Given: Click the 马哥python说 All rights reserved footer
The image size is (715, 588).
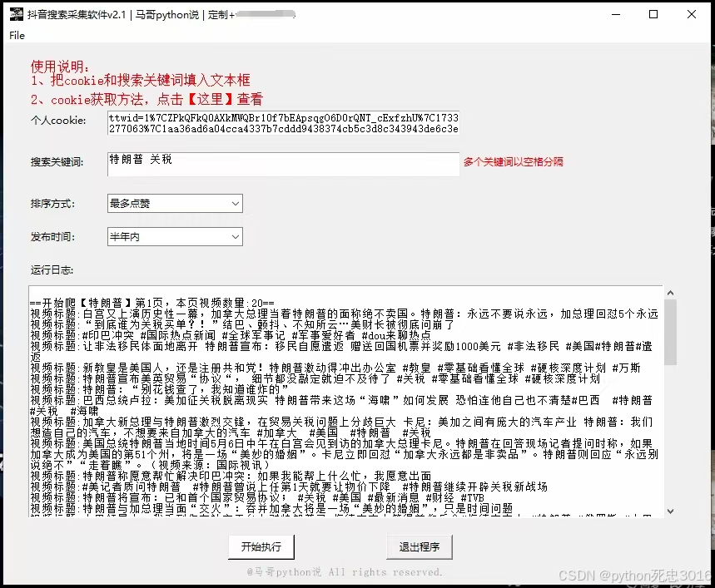Looking at the screenshot, I should (345, 572).
